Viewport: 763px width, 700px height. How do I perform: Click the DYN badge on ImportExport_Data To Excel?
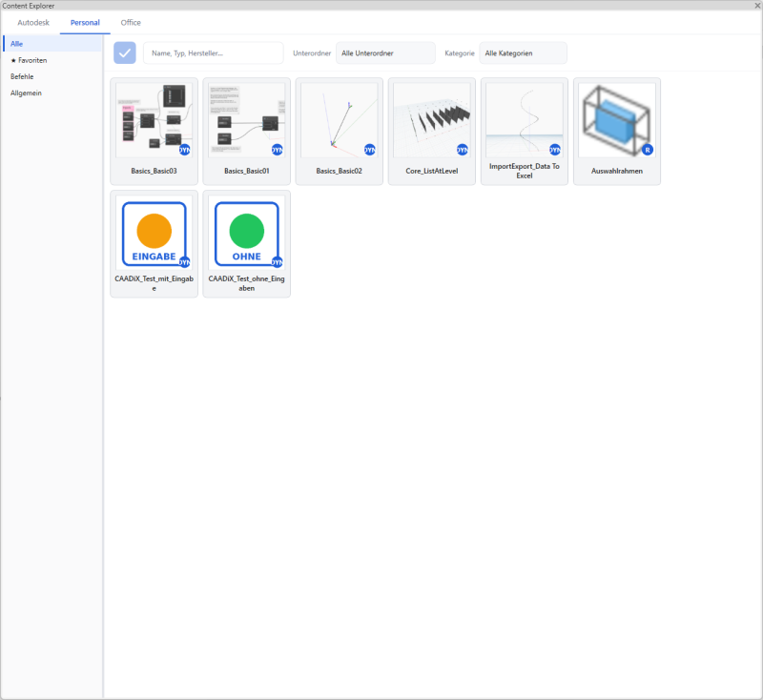coord(555,150)
